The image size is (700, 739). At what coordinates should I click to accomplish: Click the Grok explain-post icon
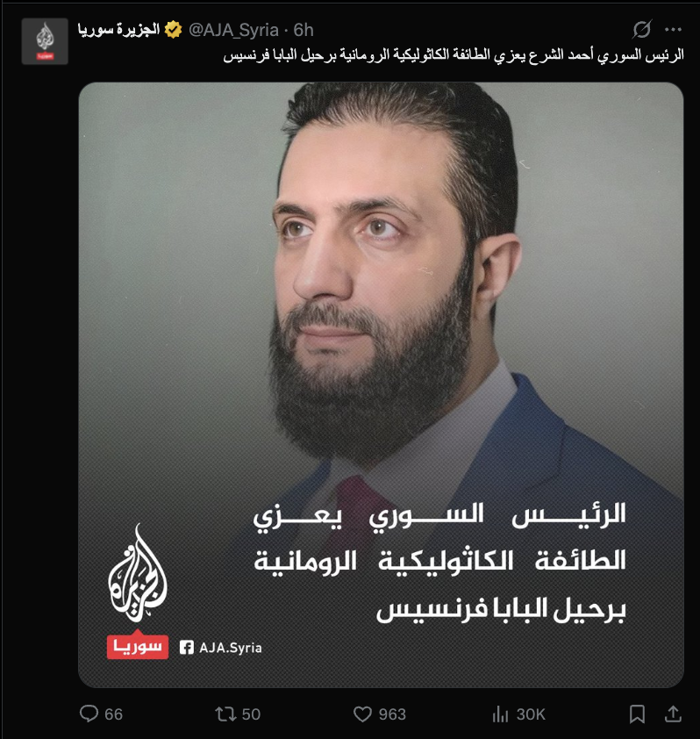(642, 29)
